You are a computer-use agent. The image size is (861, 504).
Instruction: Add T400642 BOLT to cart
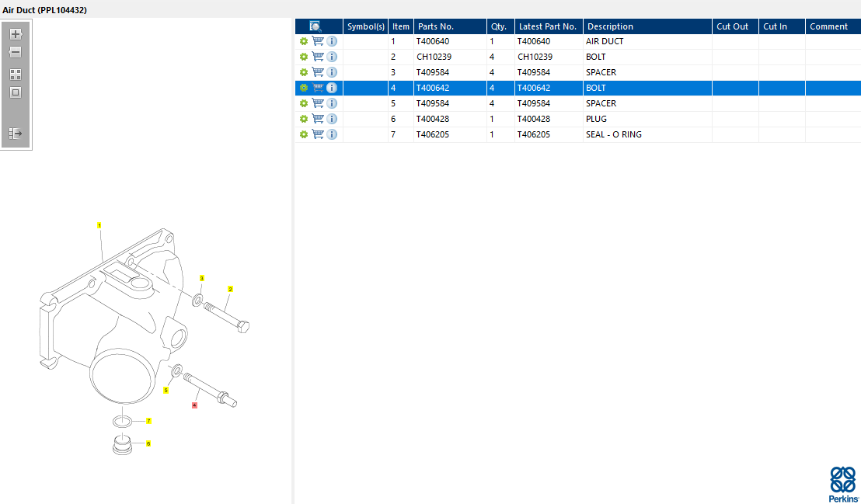(318, 87)
